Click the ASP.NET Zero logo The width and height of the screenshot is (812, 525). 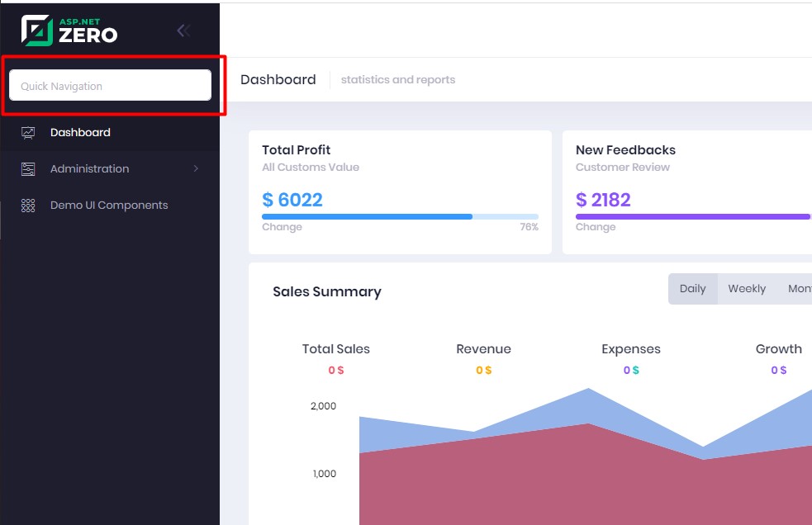(69, 31)
